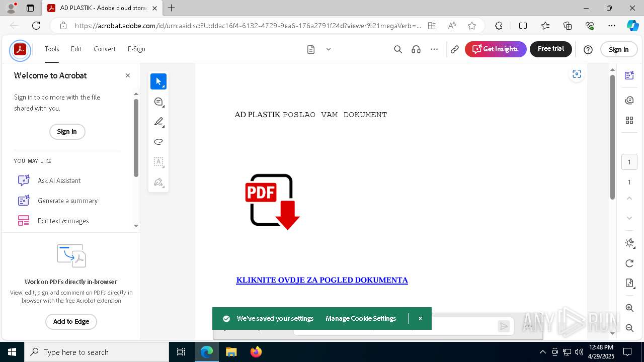
Task: Open the E-Sign menu
Action: (x=136, y=49)
